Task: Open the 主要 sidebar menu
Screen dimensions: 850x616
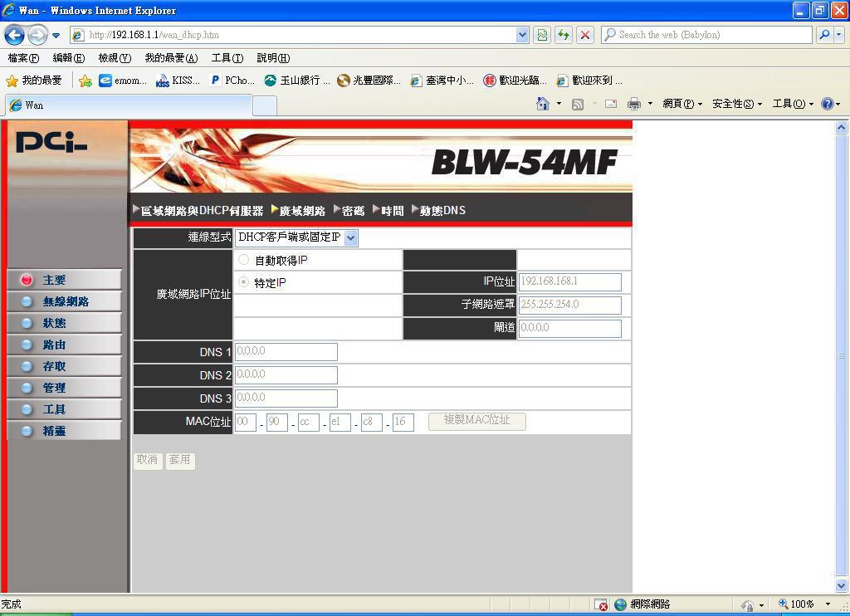Action: [63, 280]
